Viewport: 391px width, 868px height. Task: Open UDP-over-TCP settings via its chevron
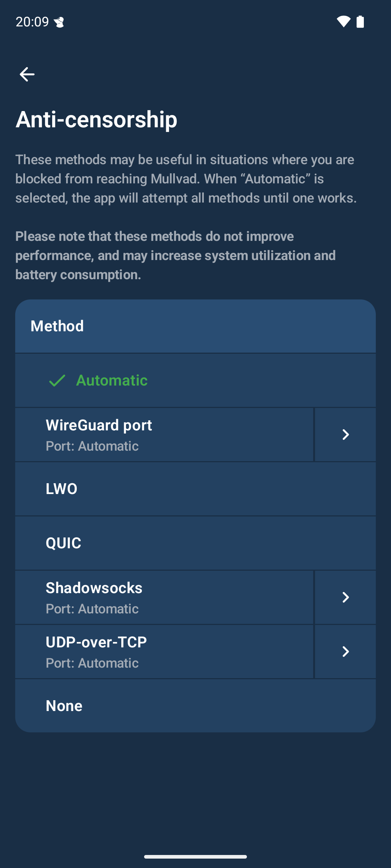click(345, 651)
